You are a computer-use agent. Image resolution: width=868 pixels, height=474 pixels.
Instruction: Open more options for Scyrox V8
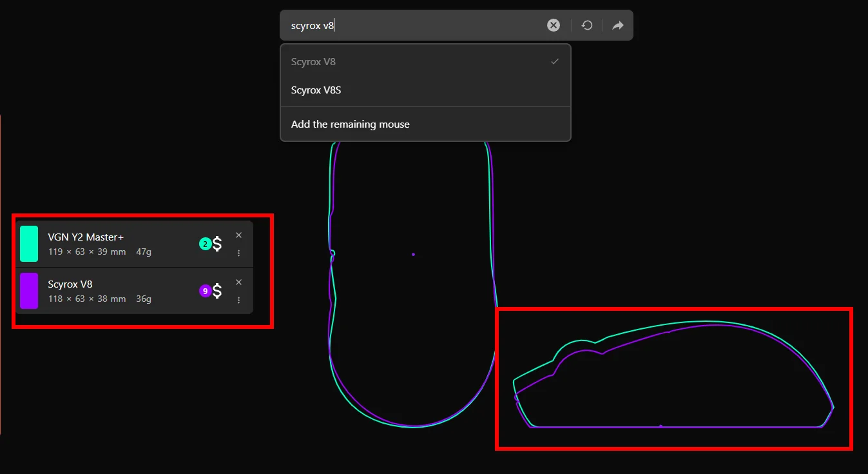pyautogui.click(x=238, y=300)
